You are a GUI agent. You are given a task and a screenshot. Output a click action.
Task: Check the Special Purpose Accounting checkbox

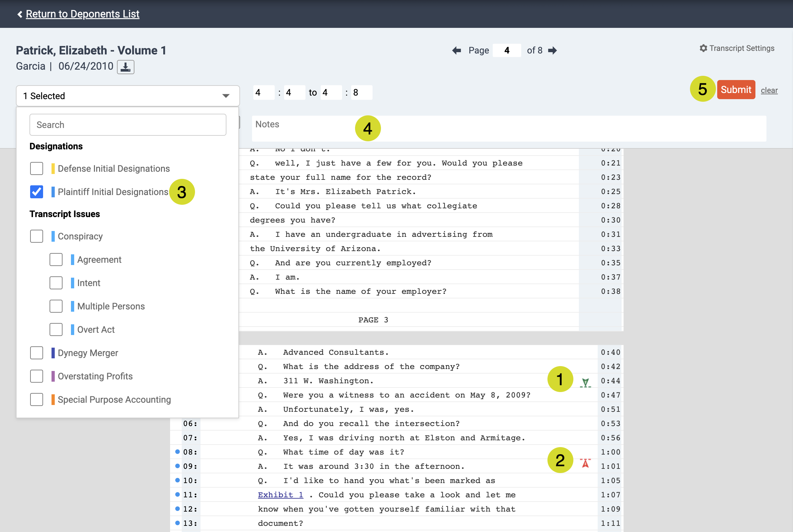(36, 400)
